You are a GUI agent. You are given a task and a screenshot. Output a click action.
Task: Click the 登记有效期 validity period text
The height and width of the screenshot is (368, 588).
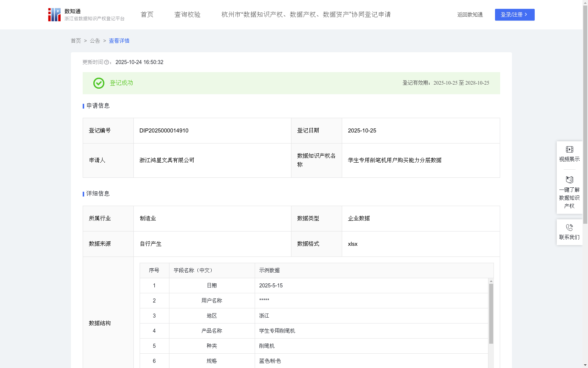point(446,83)
